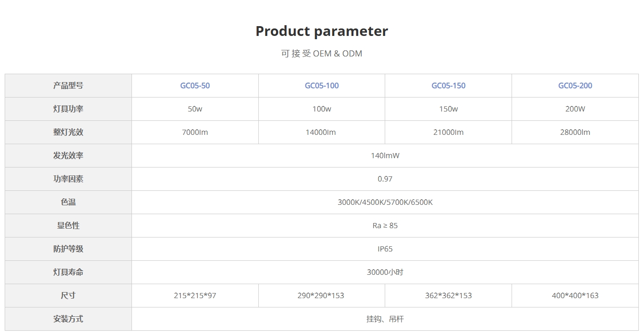The width and height of the screenshot is (644, 335).
Task: Click the GC05-200 model header
Action: click(575, 85)
